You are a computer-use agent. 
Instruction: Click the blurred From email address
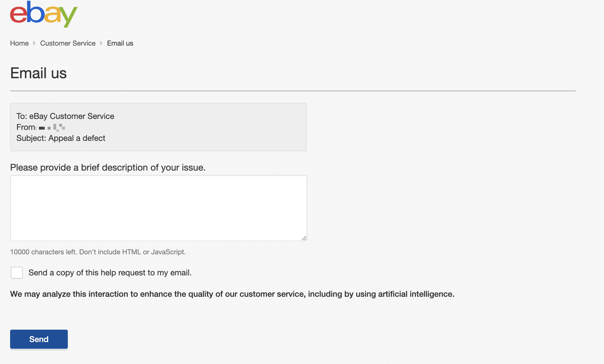pos(52,127)
